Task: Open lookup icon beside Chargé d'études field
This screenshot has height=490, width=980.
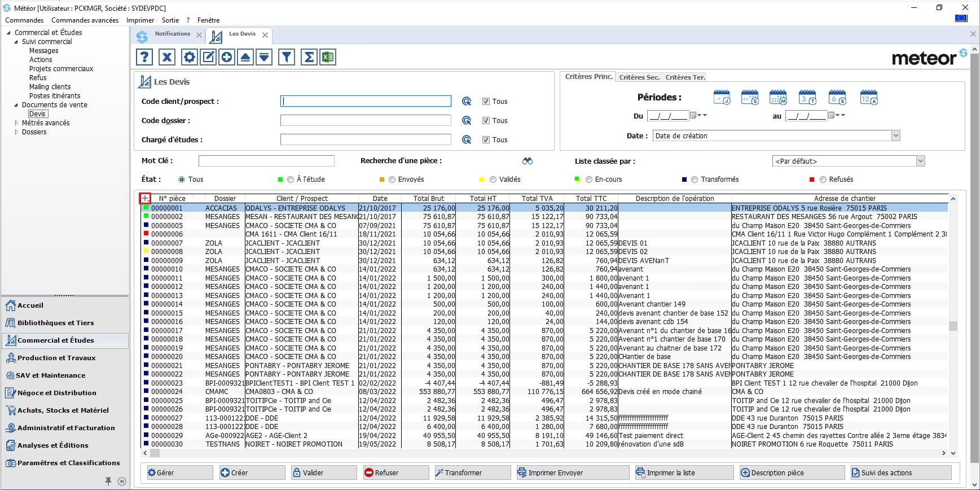Action: click(x=467, y=140)
